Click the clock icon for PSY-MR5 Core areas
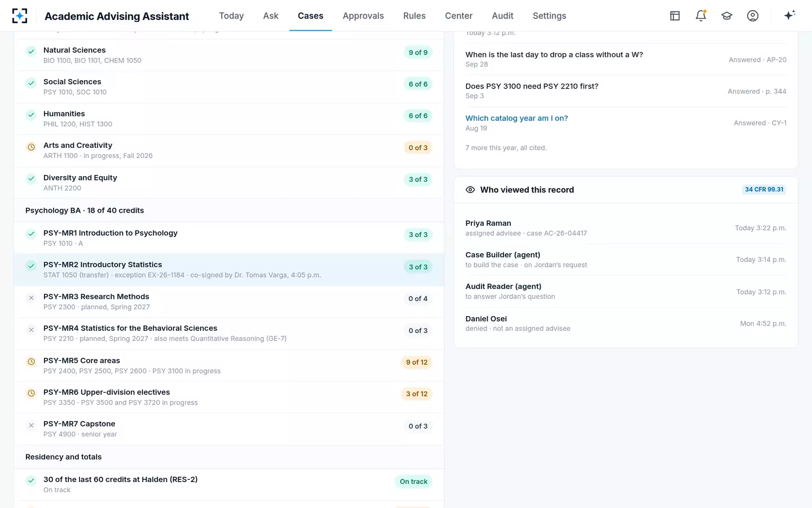The height and width of the screenshot is (508, 812). (x=32, y=361)
